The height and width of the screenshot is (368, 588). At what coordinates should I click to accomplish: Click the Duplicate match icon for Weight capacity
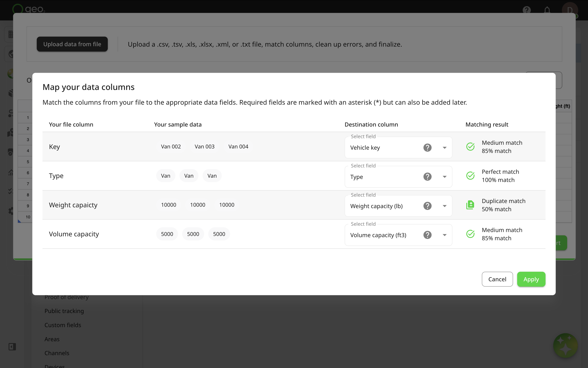click(470, 205)
